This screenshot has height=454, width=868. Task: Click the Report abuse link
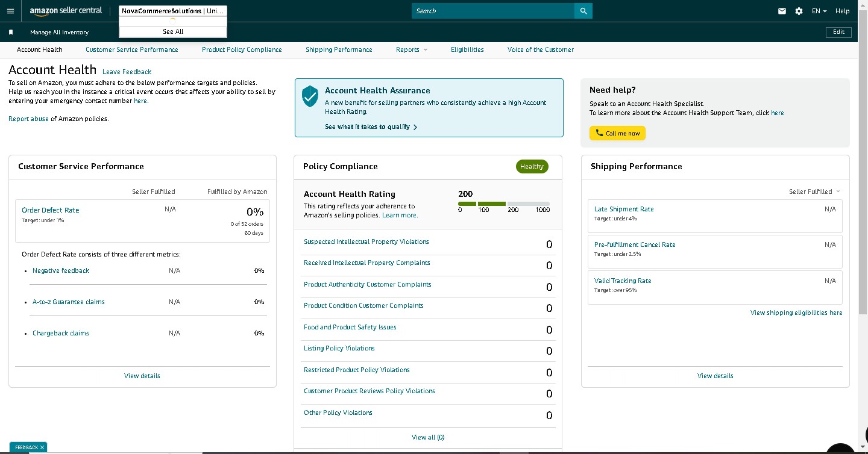pyautogui.click(x=28, y=119)
